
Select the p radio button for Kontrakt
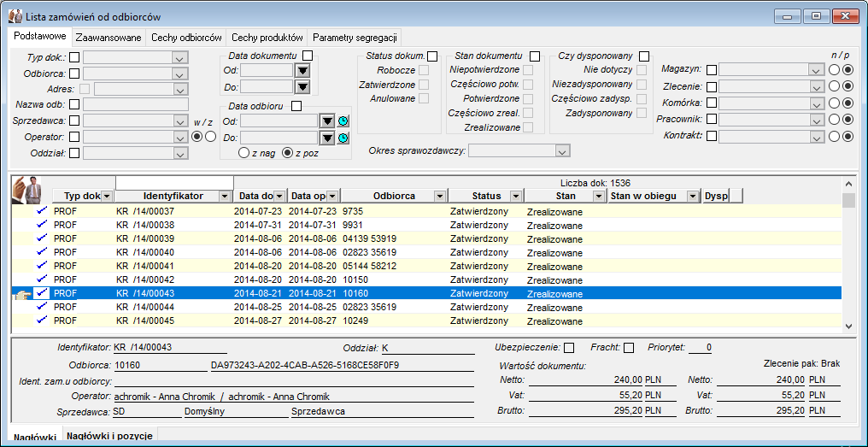point(848,136)
